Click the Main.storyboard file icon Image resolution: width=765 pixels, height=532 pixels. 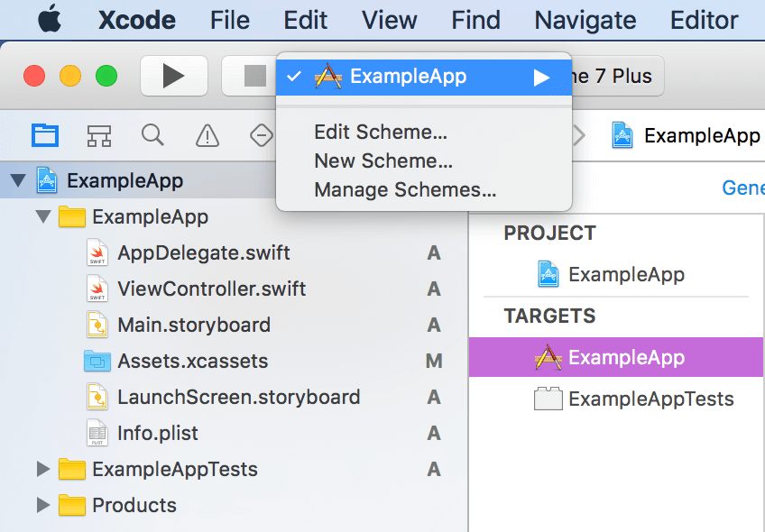[x=97, y=325]
